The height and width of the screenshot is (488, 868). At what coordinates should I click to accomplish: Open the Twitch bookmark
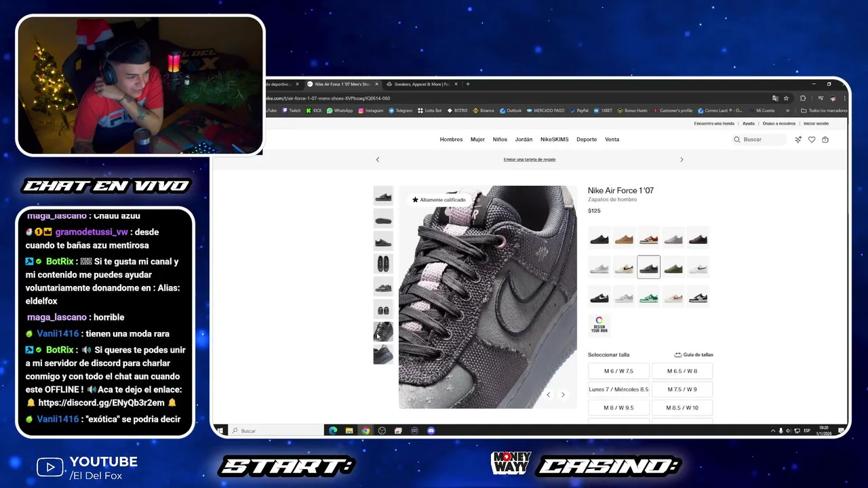(292, 110)
